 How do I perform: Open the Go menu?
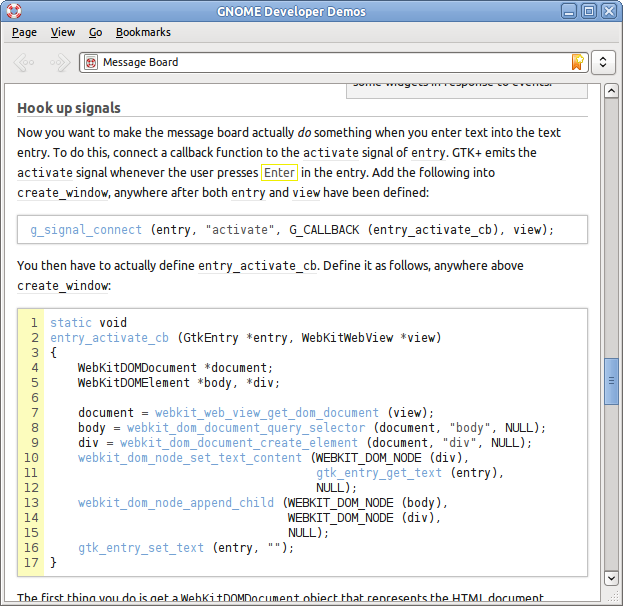pos(95,32)
